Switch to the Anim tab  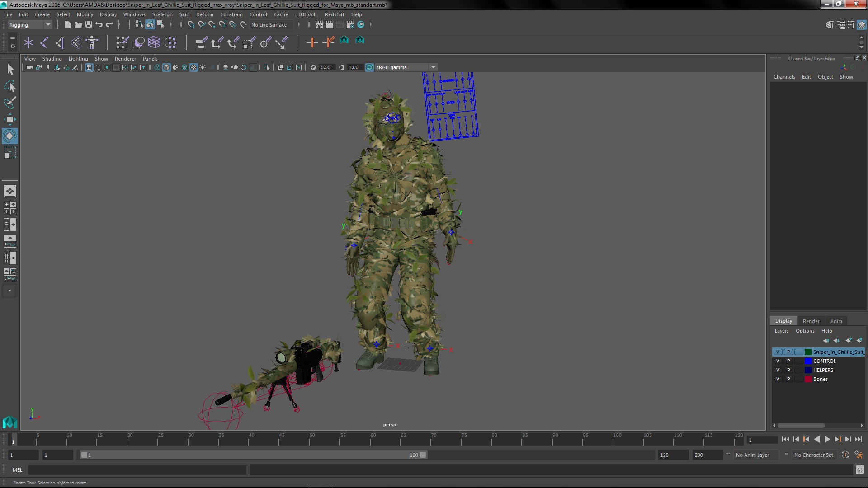[x=836, y=320]
